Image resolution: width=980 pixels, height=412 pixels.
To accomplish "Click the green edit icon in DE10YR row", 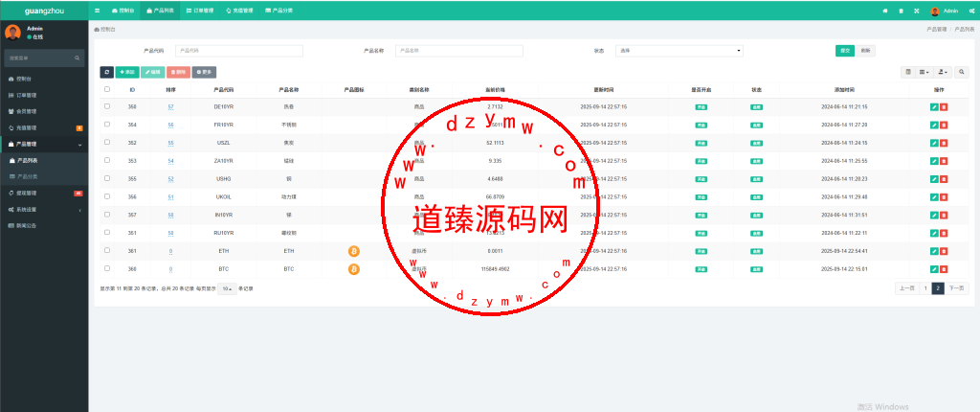I will 934,107.
